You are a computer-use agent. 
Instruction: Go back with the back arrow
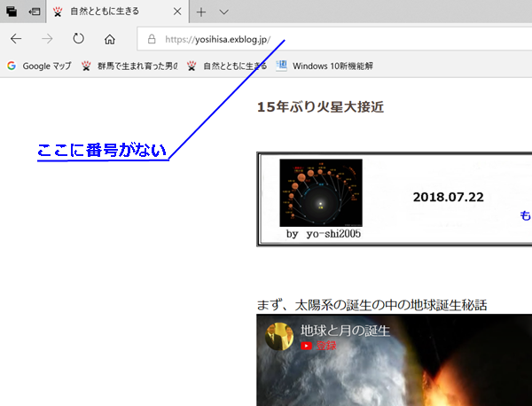[x=16, y=39]
